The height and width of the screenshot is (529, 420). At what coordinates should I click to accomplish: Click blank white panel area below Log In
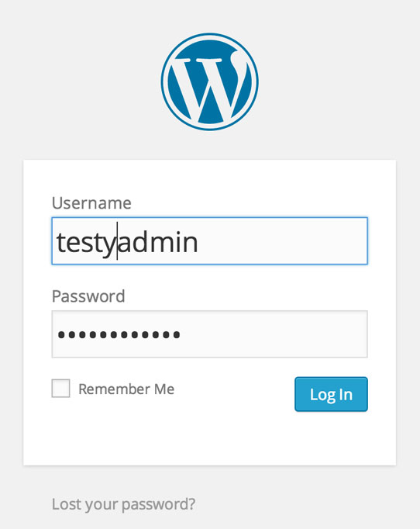[210, 438]
